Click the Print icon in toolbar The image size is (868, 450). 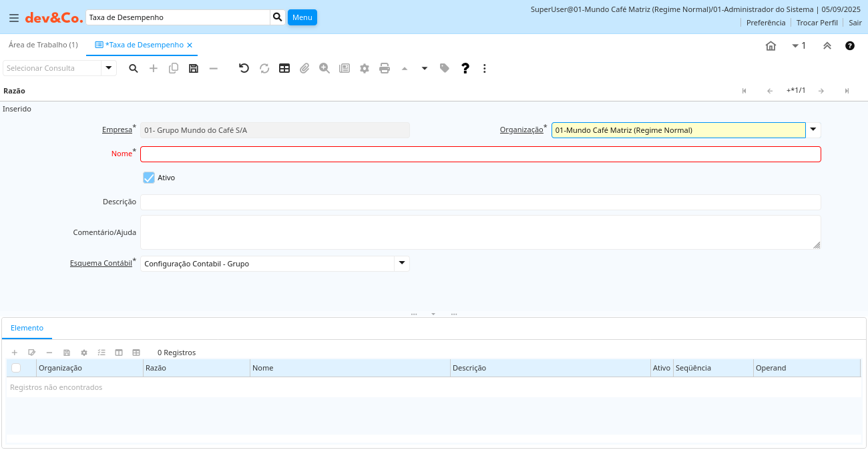(385, 68)
